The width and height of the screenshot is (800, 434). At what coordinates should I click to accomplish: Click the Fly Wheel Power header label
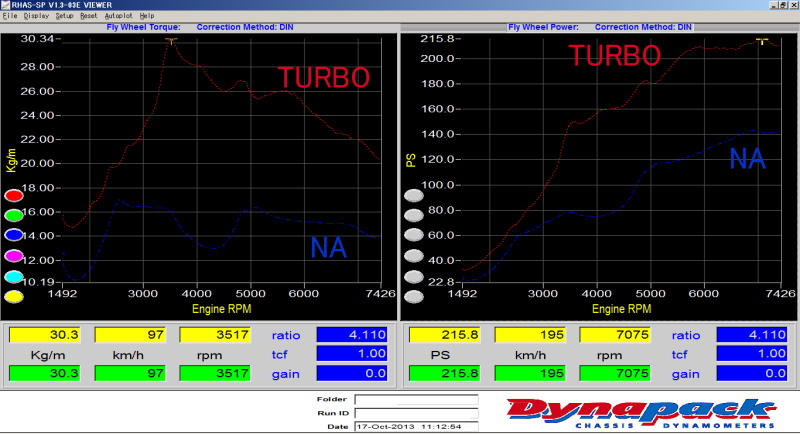[x=543, y=27]
